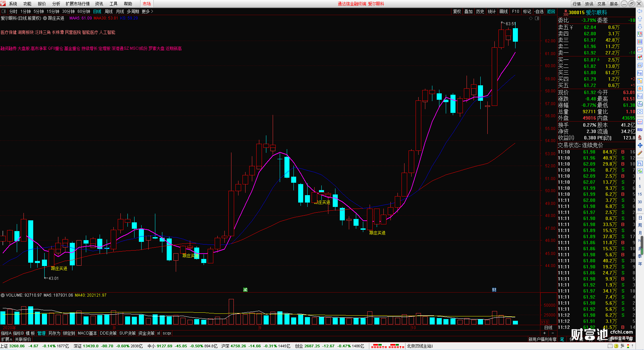Open the multi-window layout icon
Screen dimensions: 644x350
[640, 65]
